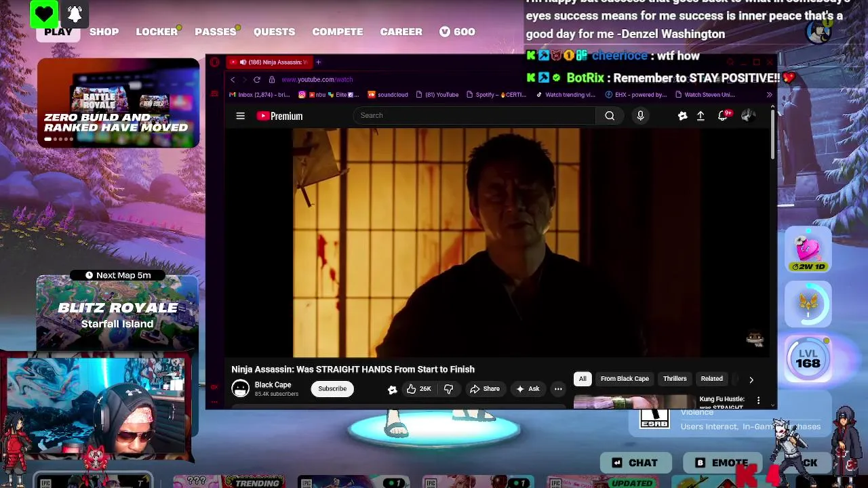The image size is (868, 488).
Task: Open the Watch trending bookmark
Action: (x=566, y=95)
